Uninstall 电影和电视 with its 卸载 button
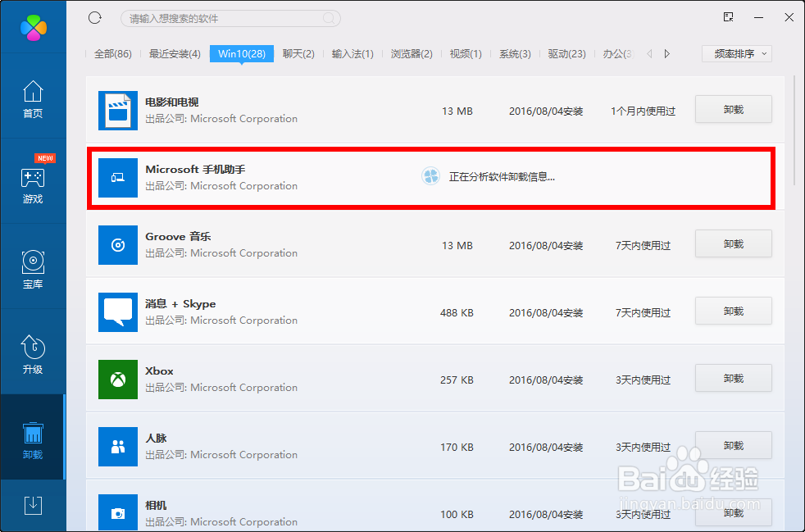805x532 pixels. tap(734, 109)
